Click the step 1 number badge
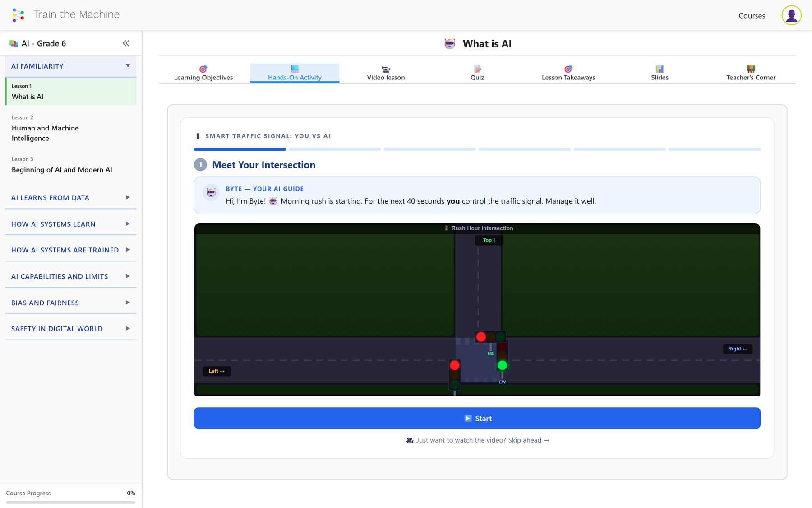812x508 pixels. point(200,165)
